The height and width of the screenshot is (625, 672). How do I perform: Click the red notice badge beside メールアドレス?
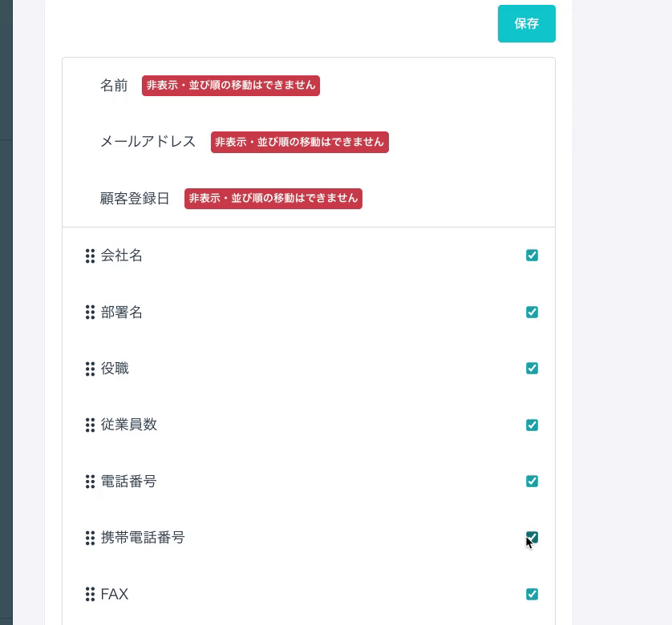click(x=300, y=143)
